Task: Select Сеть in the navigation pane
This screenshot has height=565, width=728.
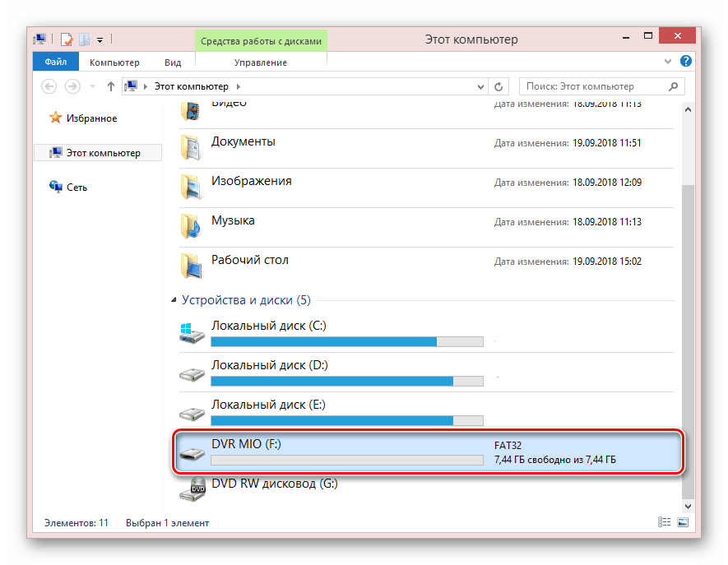Action: [77, 188]
